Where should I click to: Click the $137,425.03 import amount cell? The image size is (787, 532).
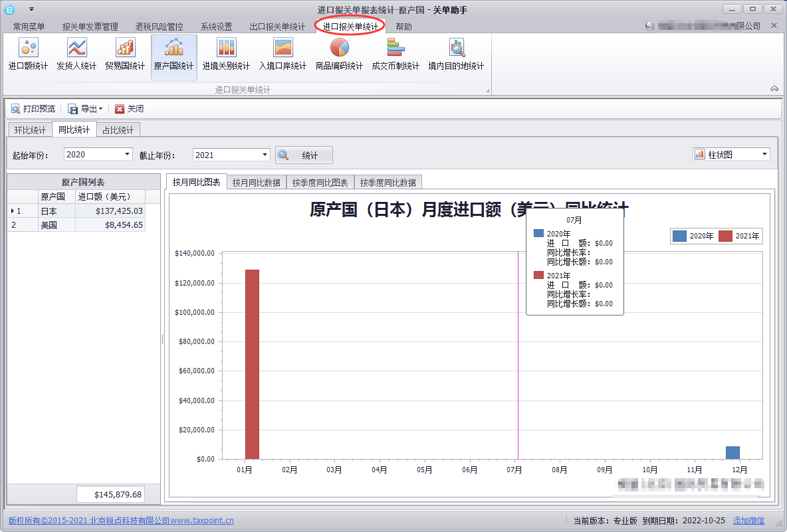point(110,211)
